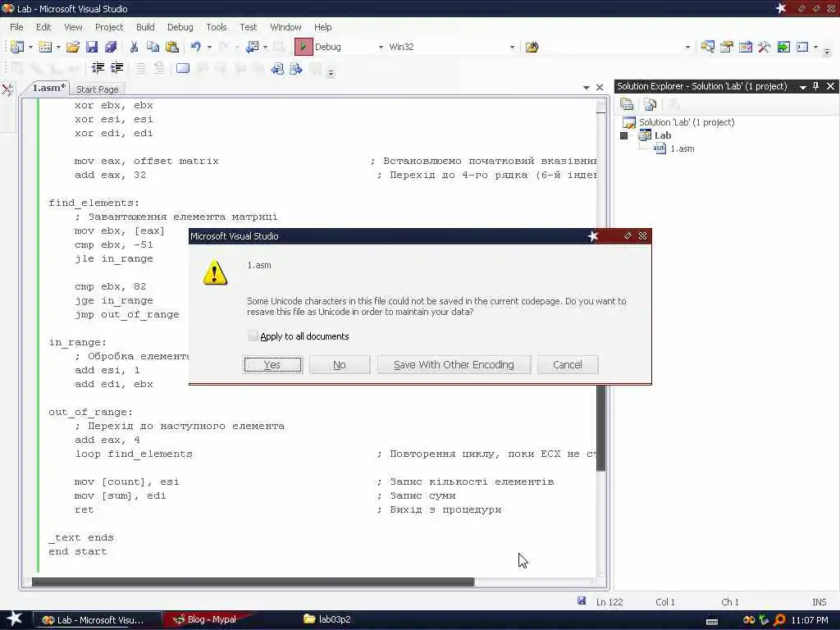This screenshot has height=630, width=840.
Task: Click the lab03p2 folder taskbar button
Action: [327, 619]
